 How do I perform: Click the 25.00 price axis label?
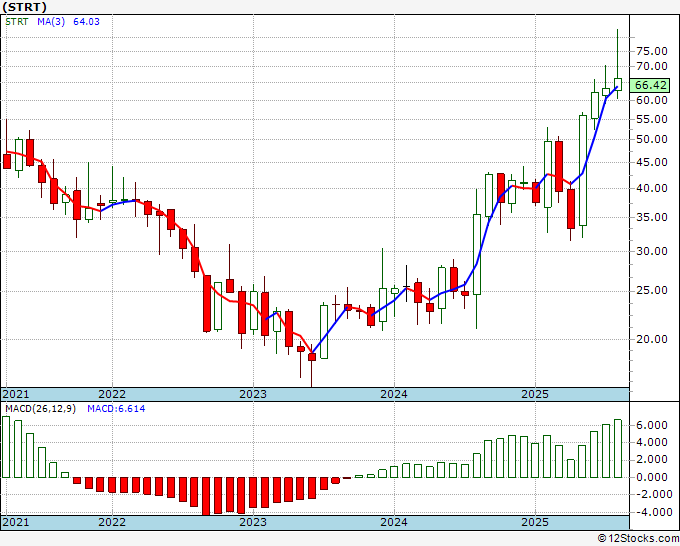coord(651,290)
